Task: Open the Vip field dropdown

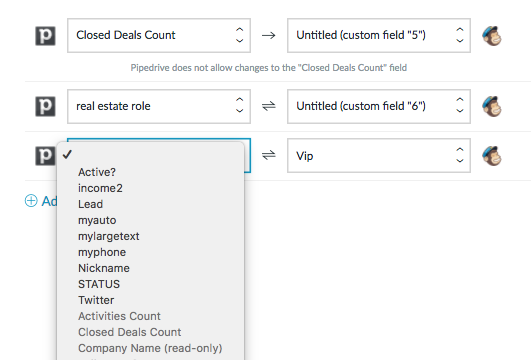Action: (x=379, y=155)
